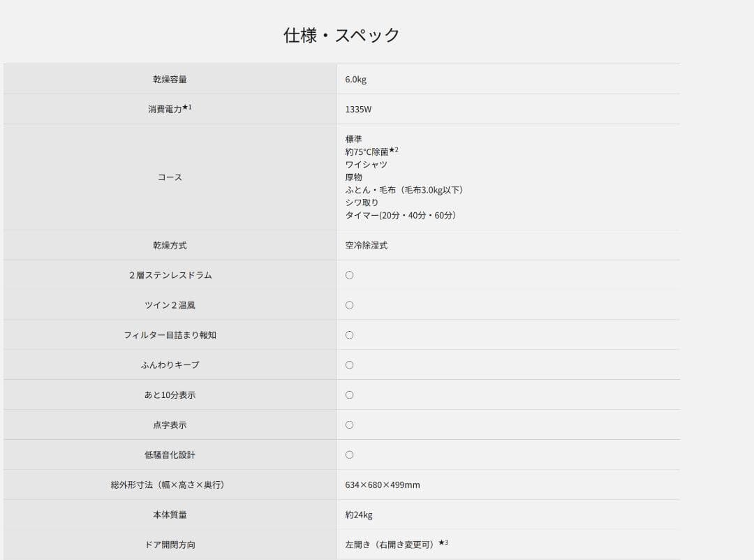Viewport: 754px width, 560px height.
Task: Click the ★1 footnote next to 消費電力
Action: (187, 108)
